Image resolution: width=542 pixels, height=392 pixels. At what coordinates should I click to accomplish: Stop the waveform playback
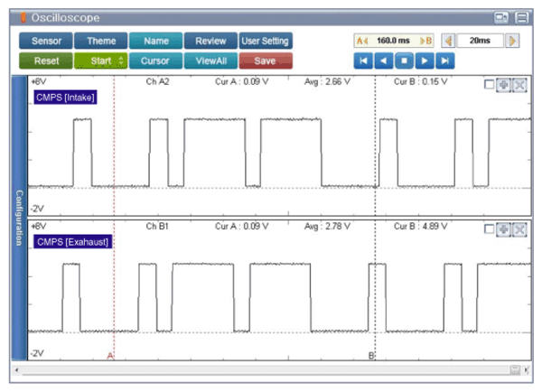[x=404, y=61]
